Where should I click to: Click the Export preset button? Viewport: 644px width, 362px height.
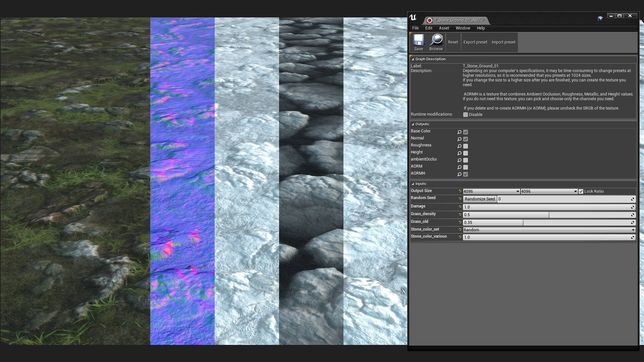[475, 42]
